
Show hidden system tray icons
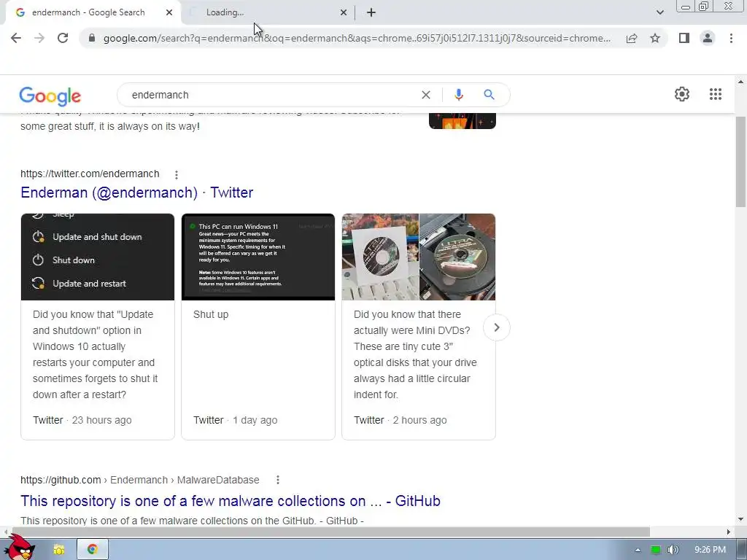coord(638,550)
